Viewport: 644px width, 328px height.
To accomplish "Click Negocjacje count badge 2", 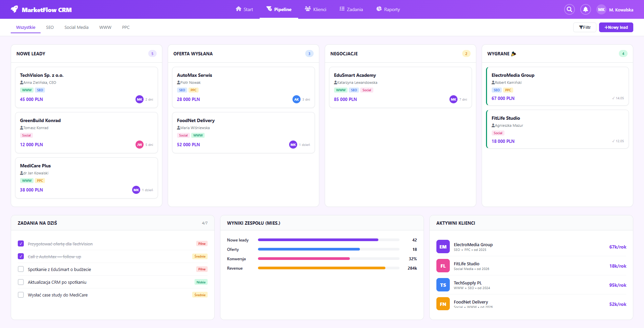I will click(466, 54).
